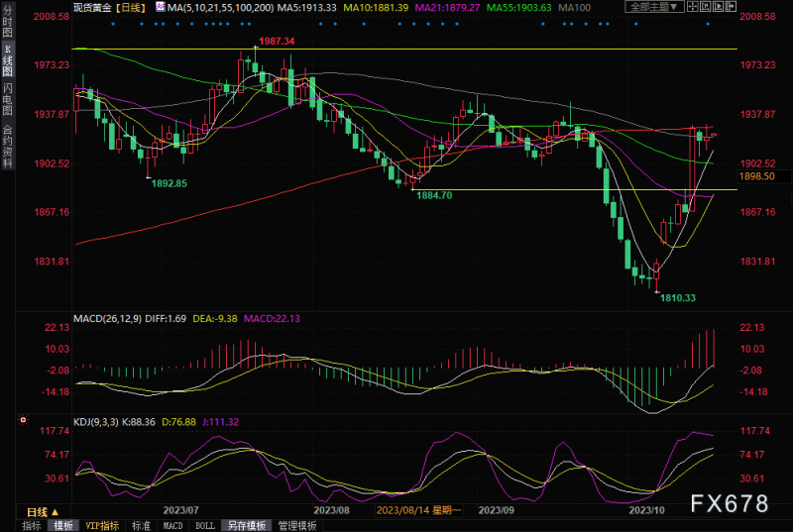Image resolution: width=793 pixels, height=532 pixels.
Task: Select the 模板 tab at bottom
Action: (62, 525)
